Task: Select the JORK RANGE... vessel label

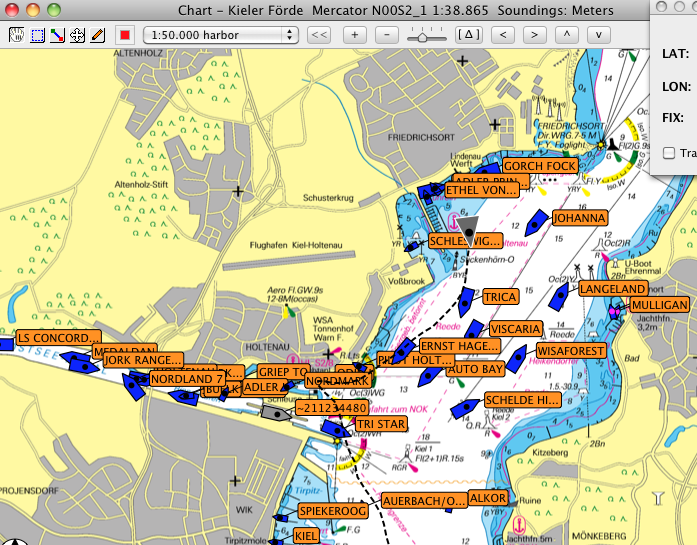Action: (x=143, y=360)
